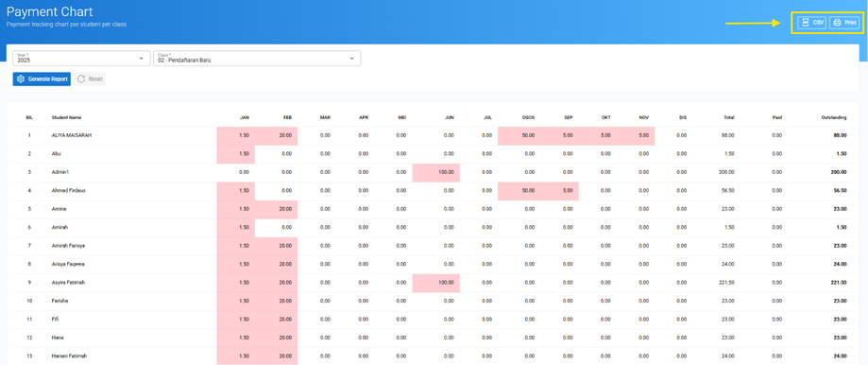Click the JAN column header
The height and width of the screenshot is (365, 868).
[244, 117]
